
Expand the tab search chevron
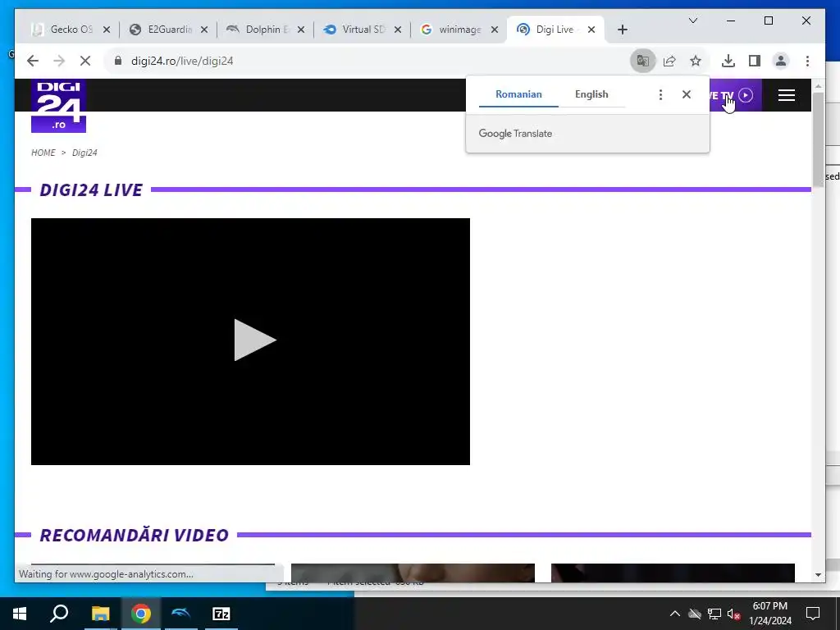click(692, 21)
